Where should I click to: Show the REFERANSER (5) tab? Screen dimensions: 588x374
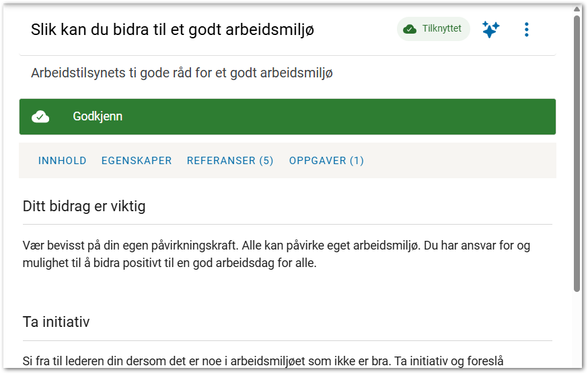(230, 161)
